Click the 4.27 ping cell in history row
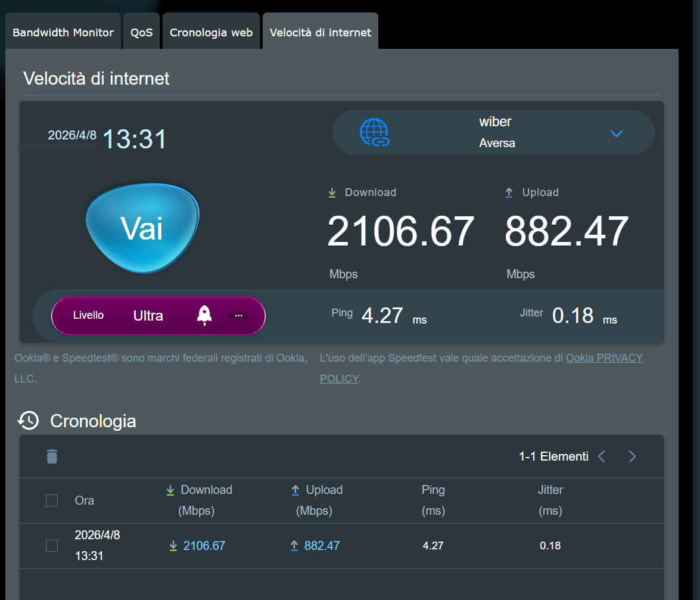The width and height of the screenshot is (700, 600). pos(433,546)
